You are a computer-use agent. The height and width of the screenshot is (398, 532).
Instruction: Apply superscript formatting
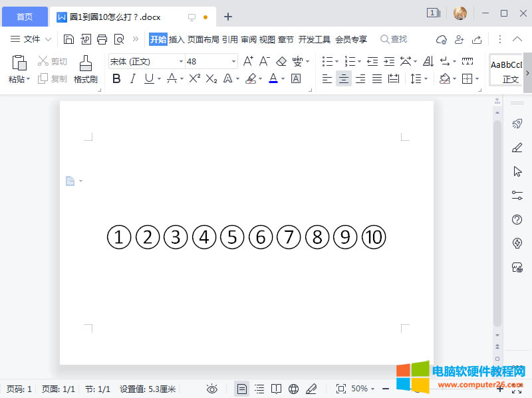(194, 78)
